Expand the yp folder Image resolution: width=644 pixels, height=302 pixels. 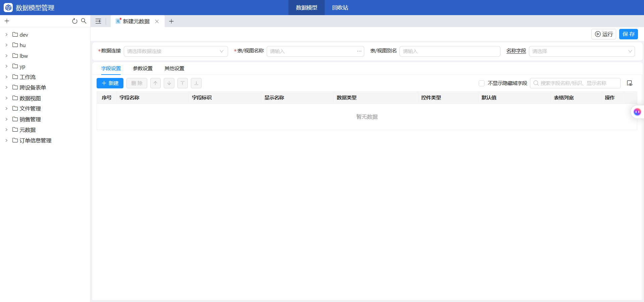click(x=6, y=66)
